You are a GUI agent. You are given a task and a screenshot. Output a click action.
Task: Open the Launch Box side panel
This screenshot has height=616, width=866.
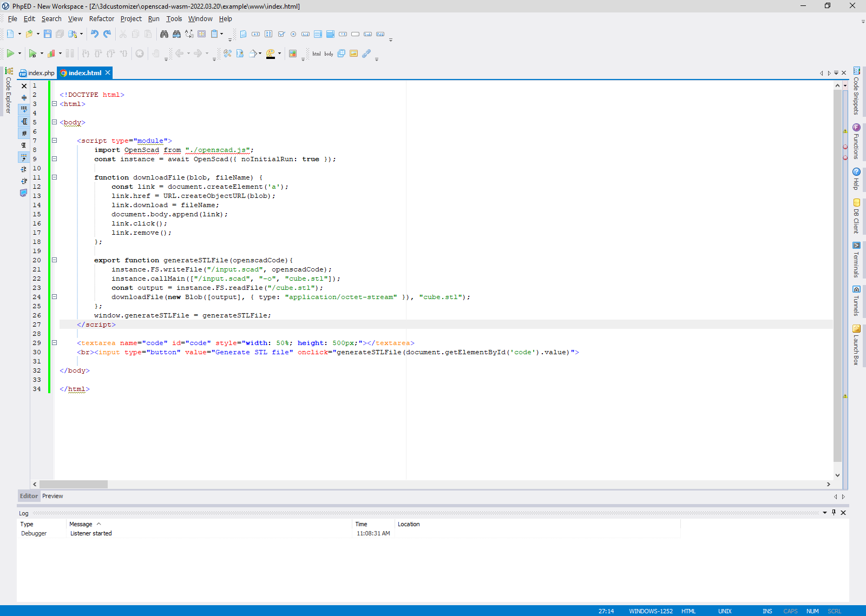(856, 345)
